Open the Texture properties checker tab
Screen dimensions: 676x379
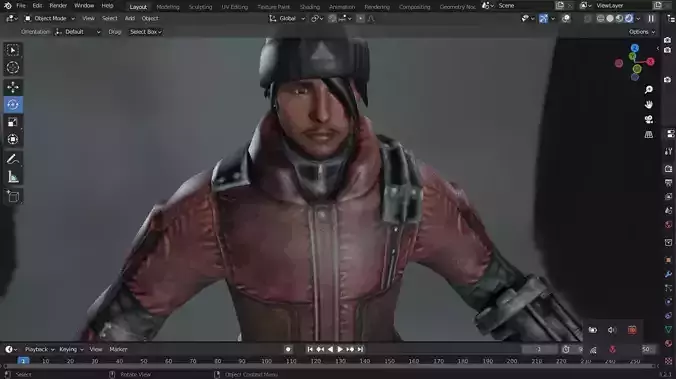[668, 360]
